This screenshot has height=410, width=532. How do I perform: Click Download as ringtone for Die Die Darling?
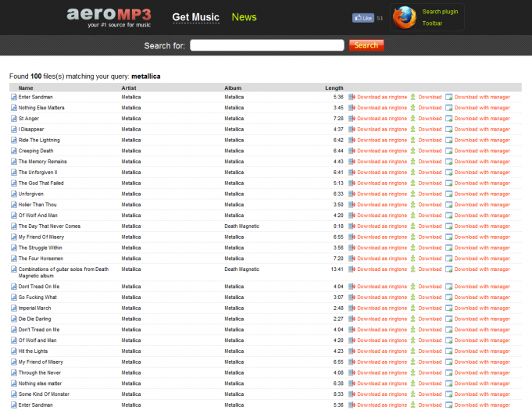coord(382,319)
